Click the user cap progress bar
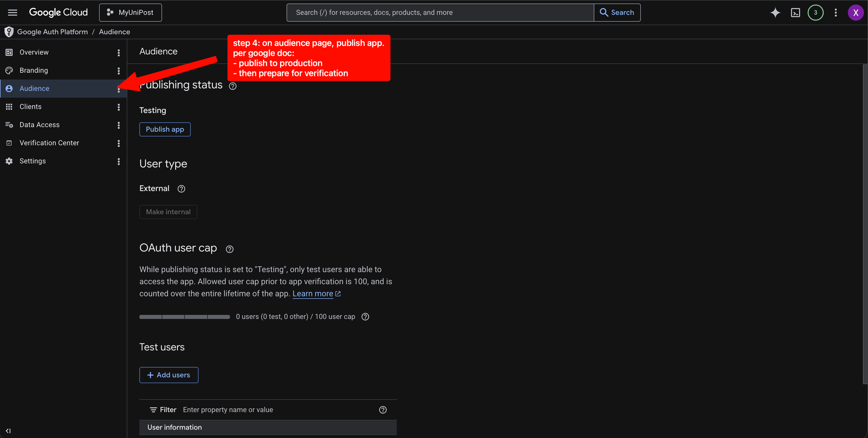The image size is (868, 438). 185,317
